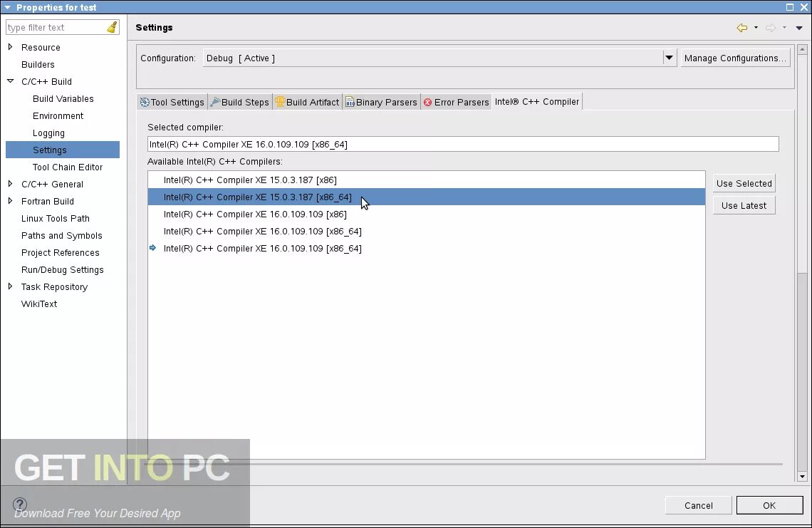Image resolution: width=812 pixels, height=528 pixels.
Task: Confirm with the OK button
Action: pyautogui.click(x=769, y=505)
